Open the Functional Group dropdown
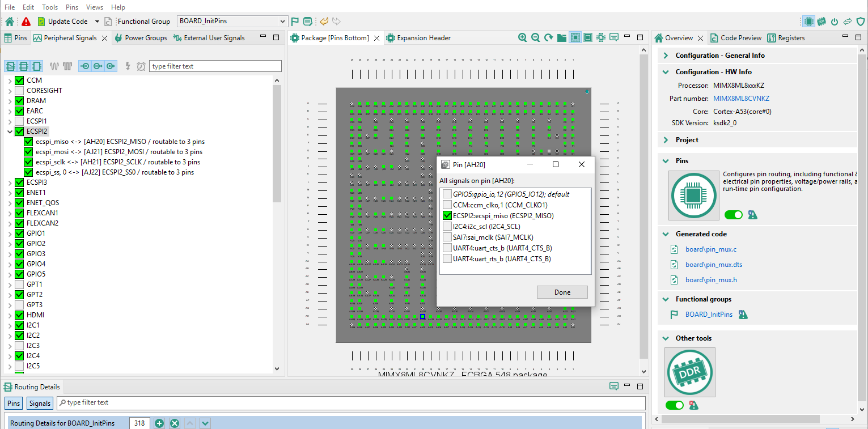Image resolution: width=868 pixels, height=429 pixels. click(283, 20)
